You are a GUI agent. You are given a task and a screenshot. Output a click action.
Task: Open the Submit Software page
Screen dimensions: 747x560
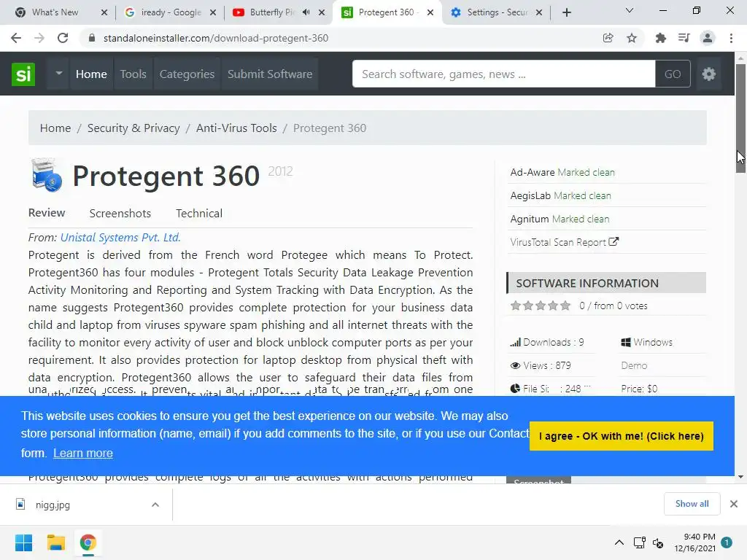coord(270,74)
